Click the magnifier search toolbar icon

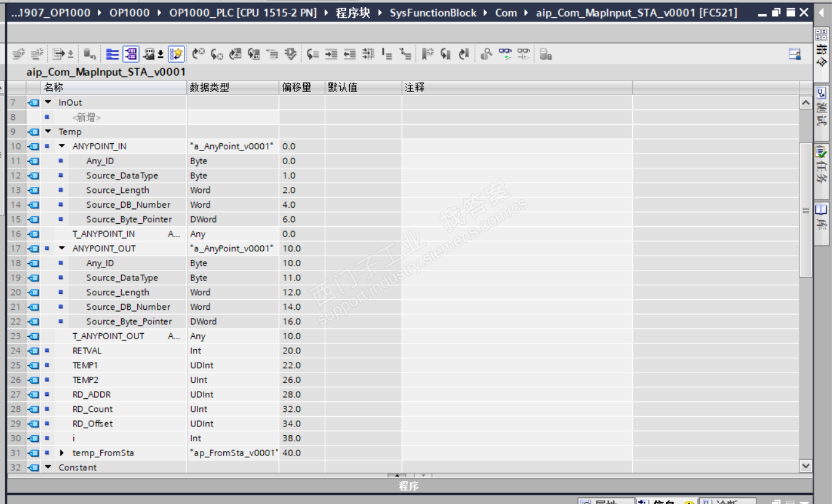[486, 54]
